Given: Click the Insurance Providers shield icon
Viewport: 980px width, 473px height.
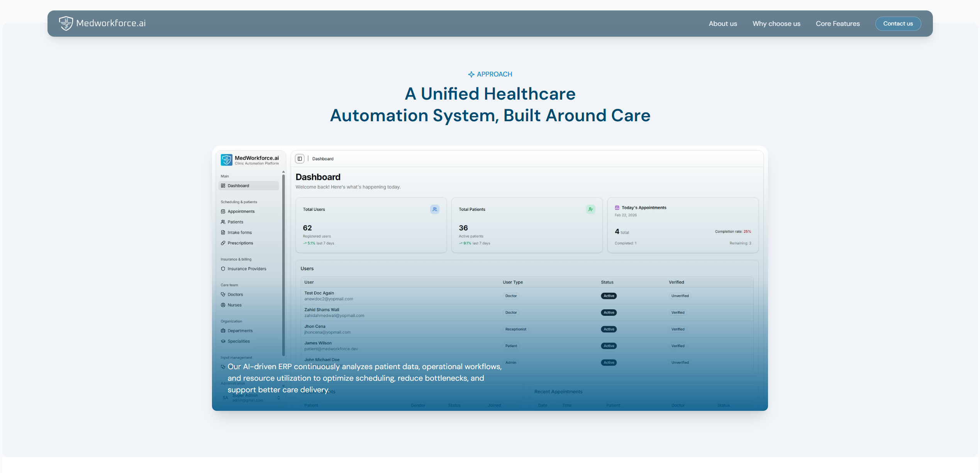Looking at the screenshot, I should [x=223, y=269].
